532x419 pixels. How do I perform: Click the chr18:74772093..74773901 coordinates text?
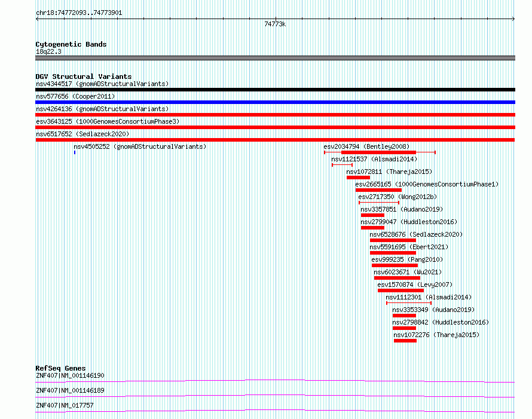(79, 13)
